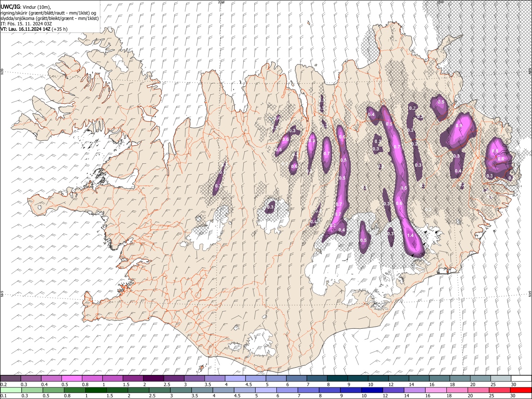Click the darkest purple swatch between 2 and 2.5 in the top legend row

153,378
